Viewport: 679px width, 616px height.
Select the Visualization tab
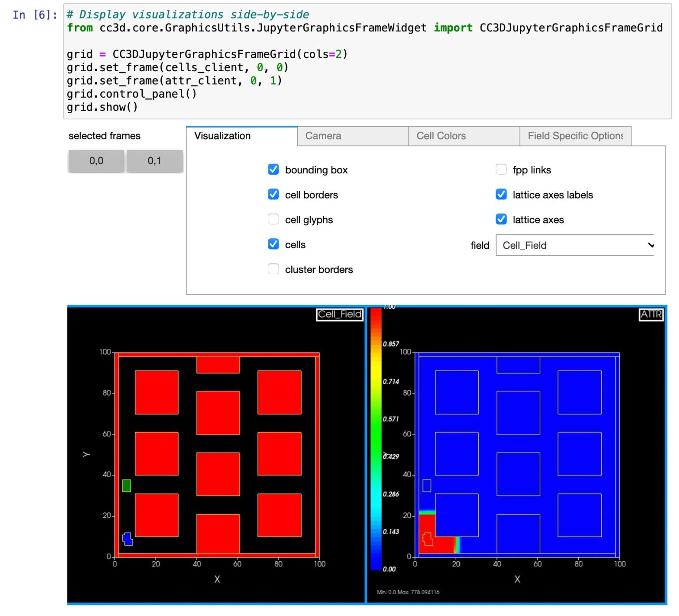[x=222, y=136]
